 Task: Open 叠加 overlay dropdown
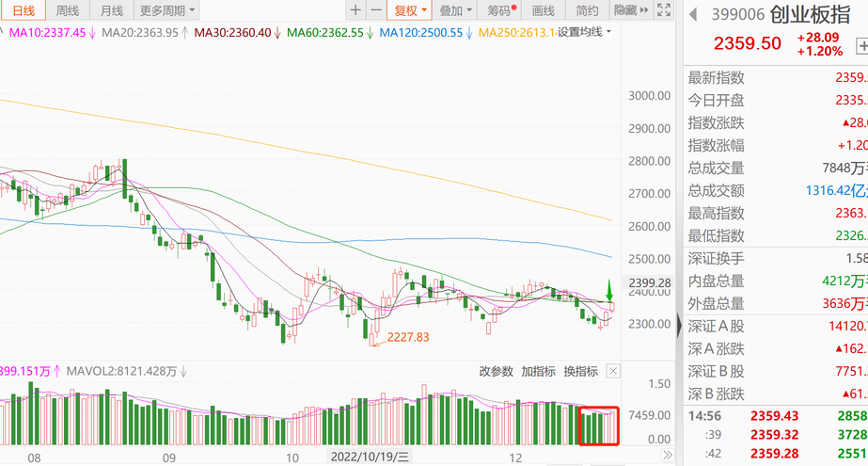click(x=455, y=10)
